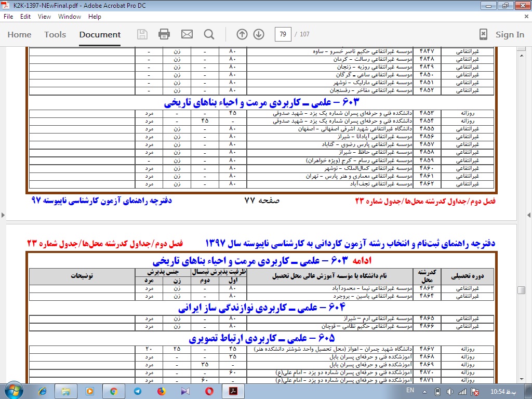Viewport: 532px width, 399px height.
Task: Go to previous page arrow icon
Action: point(242,34)
